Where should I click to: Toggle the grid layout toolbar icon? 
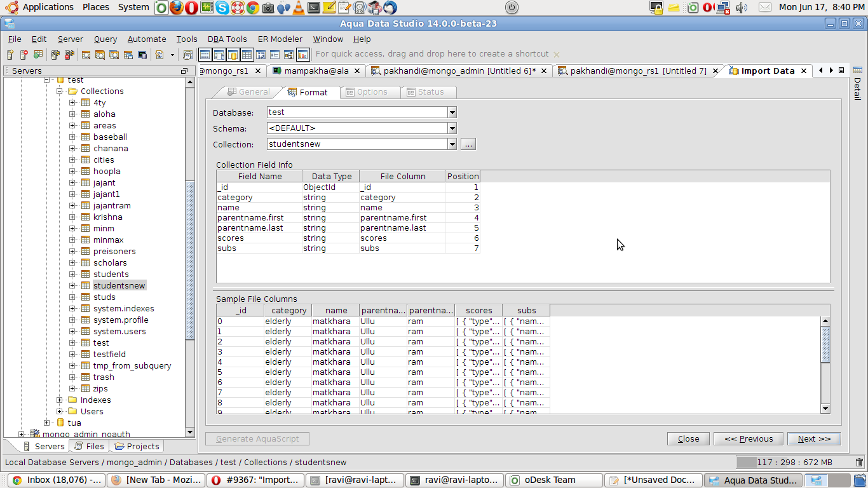247,55
